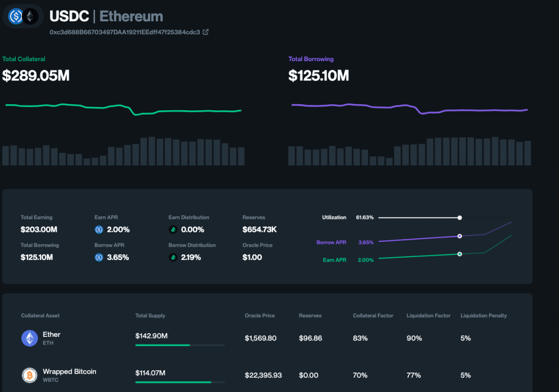This screenshot has width=559, height=392.
Task: Click the green Earn APR label beside the curve
Action: 335,260
